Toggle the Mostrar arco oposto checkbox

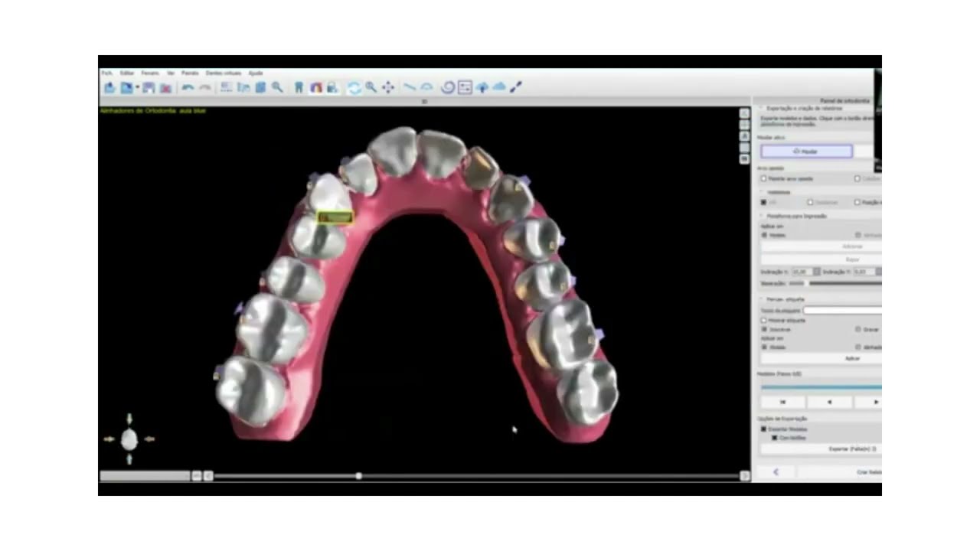pos(763,178)
